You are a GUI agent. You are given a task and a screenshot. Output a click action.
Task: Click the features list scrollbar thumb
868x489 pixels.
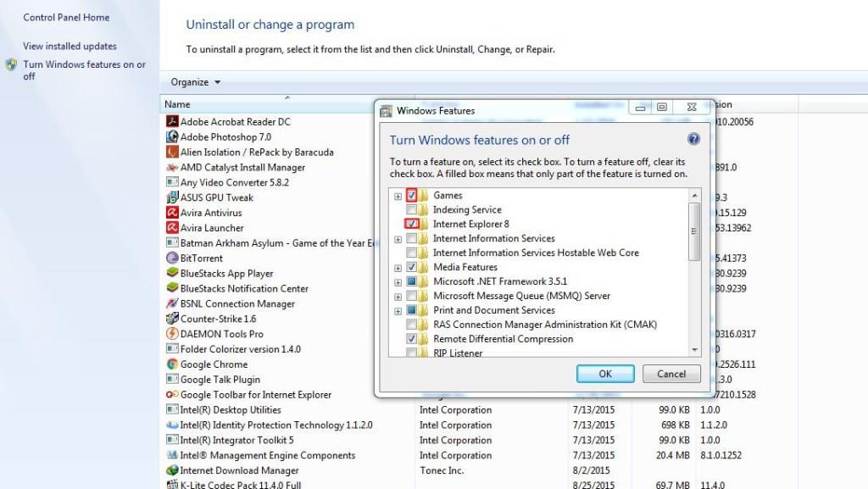[694, 231]
